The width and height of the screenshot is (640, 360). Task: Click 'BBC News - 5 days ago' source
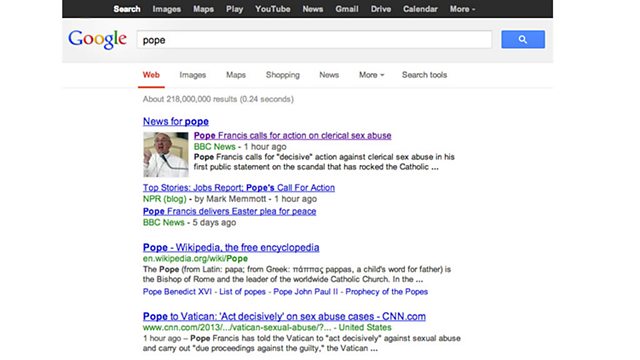coord(189,223)
